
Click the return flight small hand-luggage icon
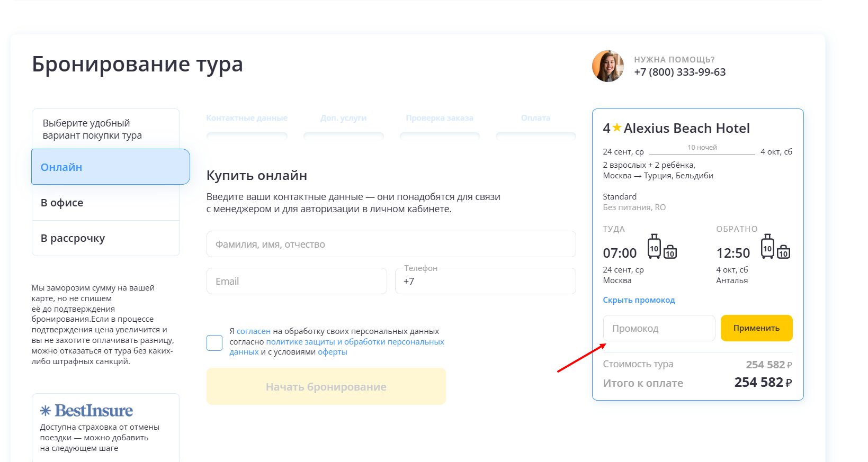783,252
